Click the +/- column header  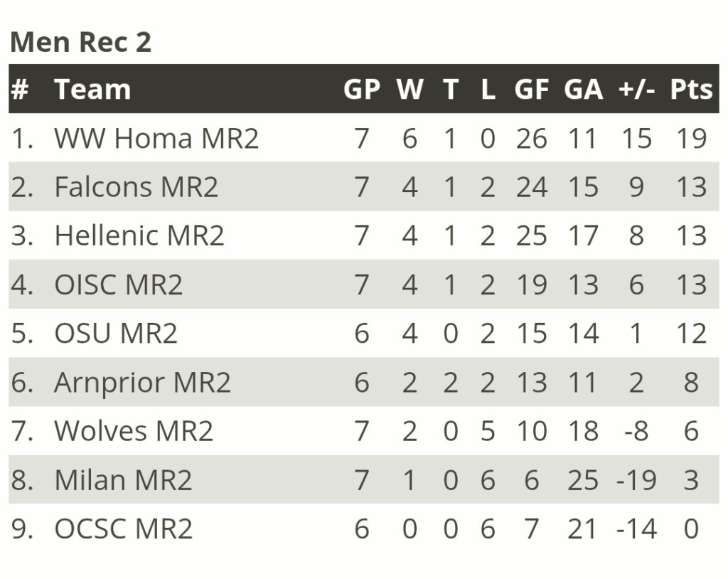(636, 89)
